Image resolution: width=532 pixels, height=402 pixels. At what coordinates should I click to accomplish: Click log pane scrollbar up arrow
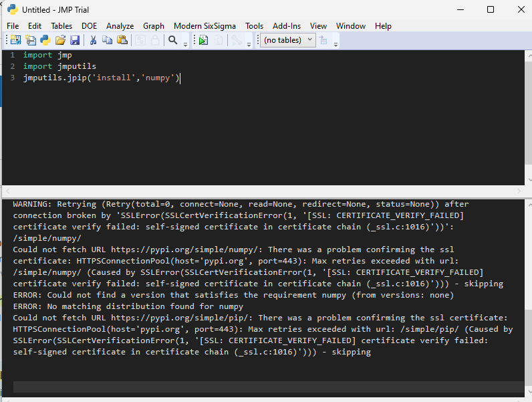coord(529,204)
